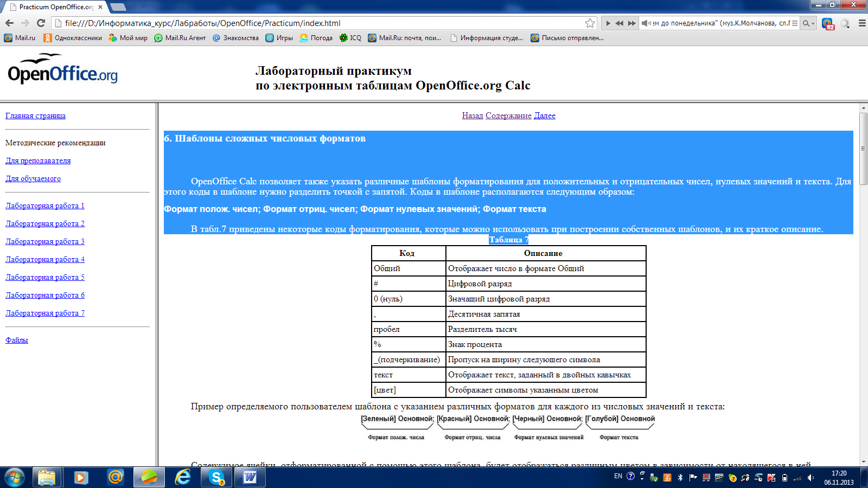Open the Игры bookmark
This screenshot has width=868, height=488.
pos(279,38)
